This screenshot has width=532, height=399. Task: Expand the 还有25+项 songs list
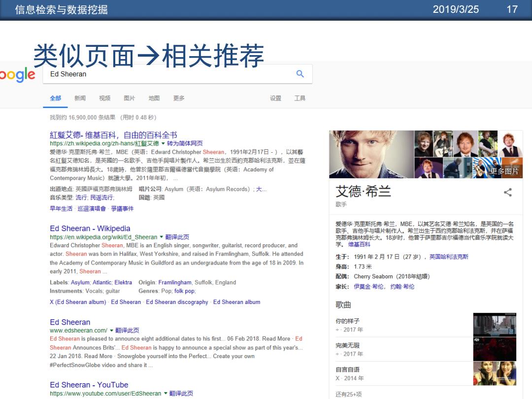348,394
